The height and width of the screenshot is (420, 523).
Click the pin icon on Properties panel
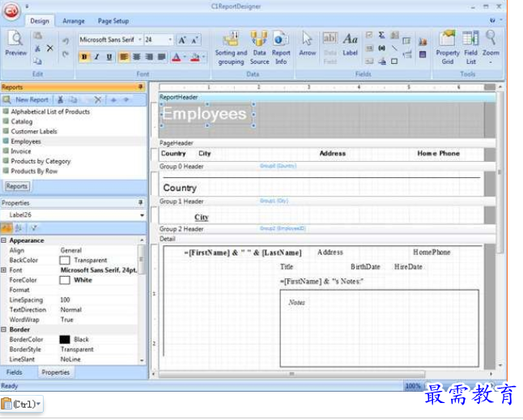point(140,202)
